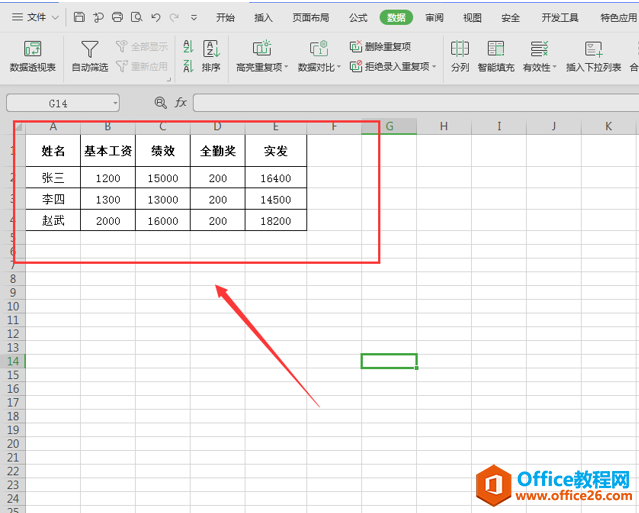Switch to the 审阅 tab
Screen dimensions: 639x513
pos(434,18)
